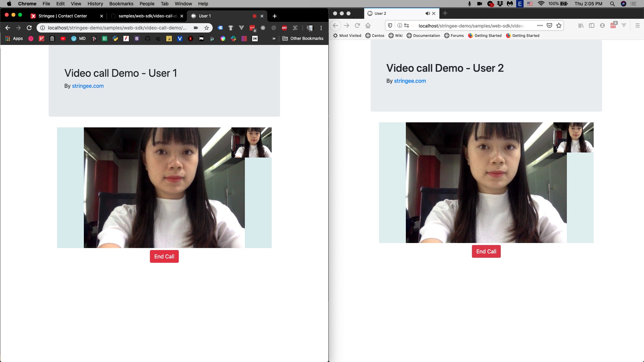644x362 pixels.
Task: Expand the Chrome bookmarks overflow chevron
Action: coord(274,38)
